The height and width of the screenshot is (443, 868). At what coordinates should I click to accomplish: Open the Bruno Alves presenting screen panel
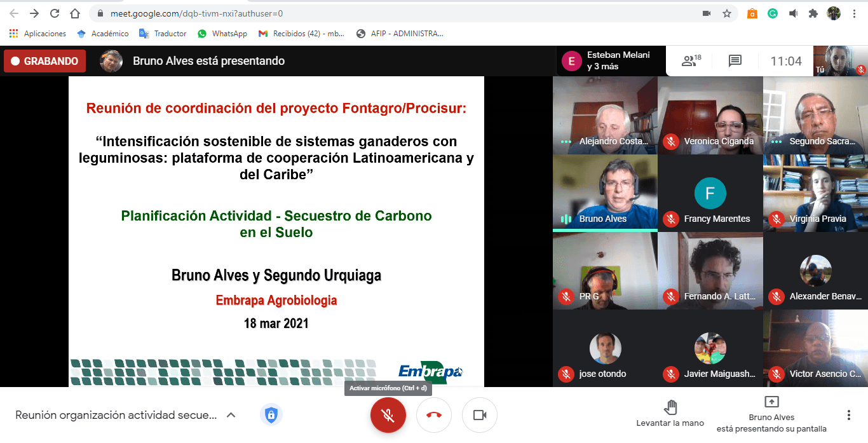click(771, 414)
